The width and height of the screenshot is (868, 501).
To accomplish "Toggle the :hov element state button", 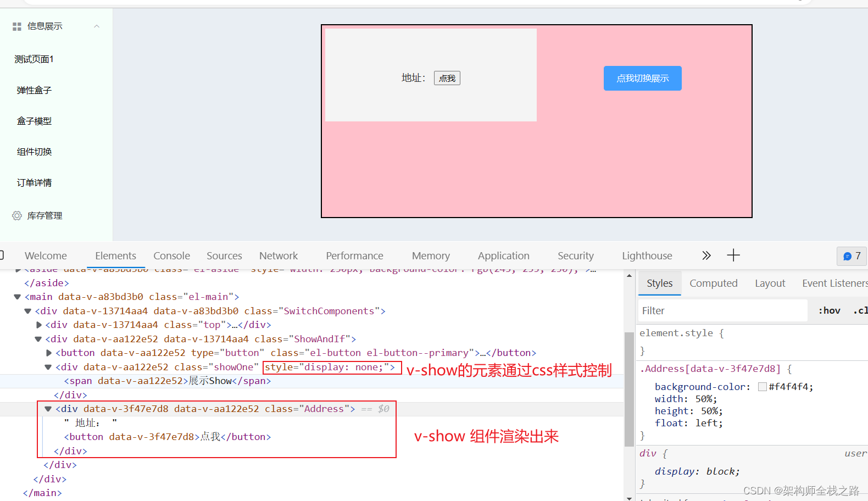I will 829,311.
